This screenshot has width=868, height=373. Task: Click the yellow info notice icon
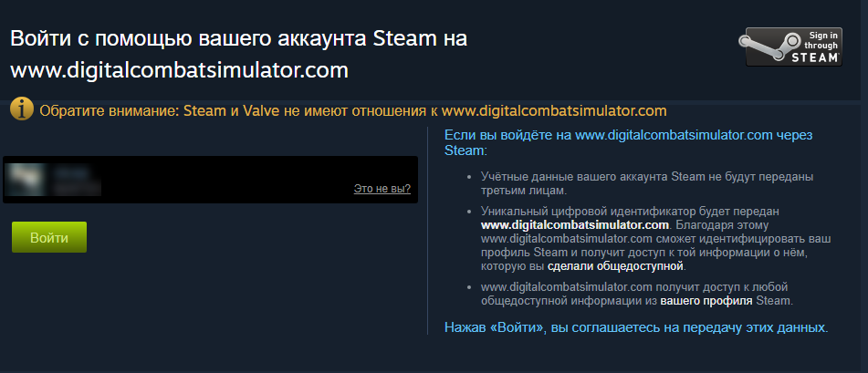point(22,109)
